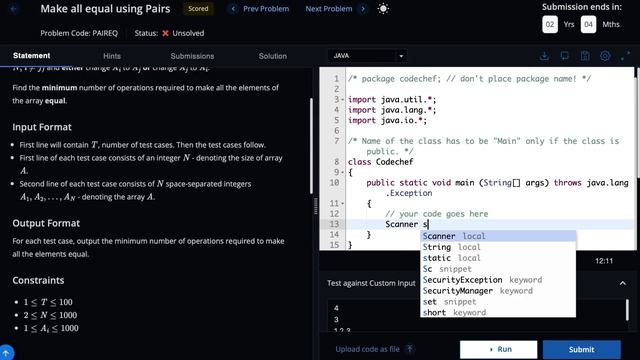The image size is (640, 360).
Task: Open the Prev Problem link
Action: click(x=266, y=9)
